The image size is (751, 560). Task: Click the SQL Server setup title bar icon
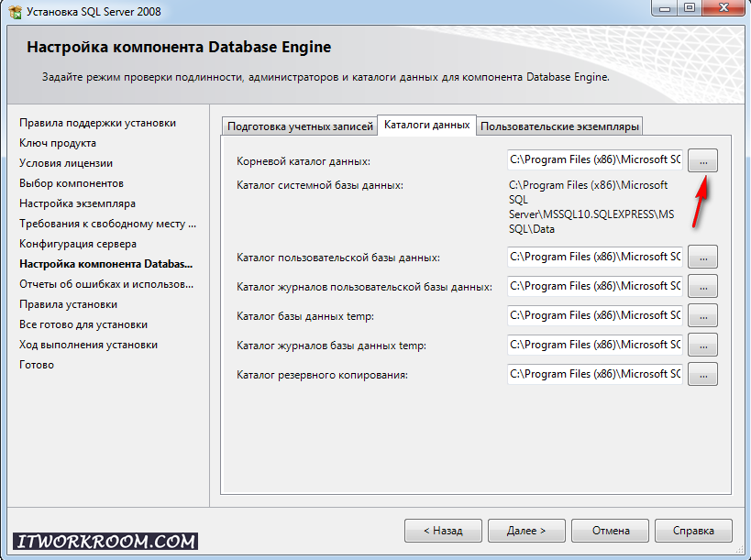coord(16,12)
